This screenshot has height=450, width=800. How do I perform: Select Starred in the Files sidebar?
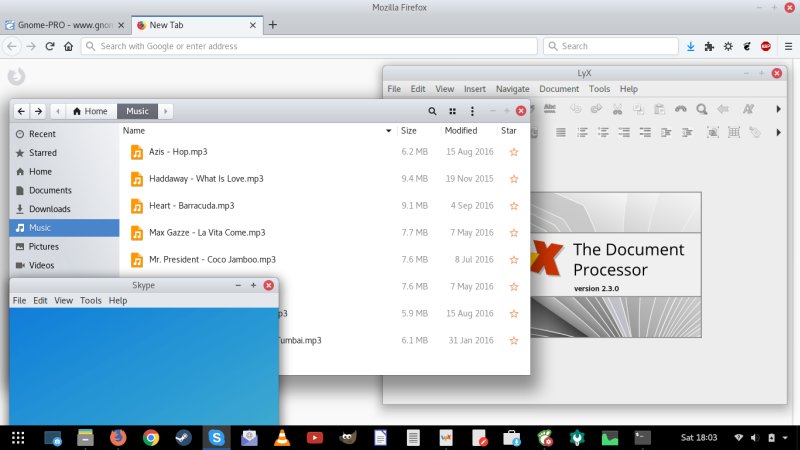64,153
